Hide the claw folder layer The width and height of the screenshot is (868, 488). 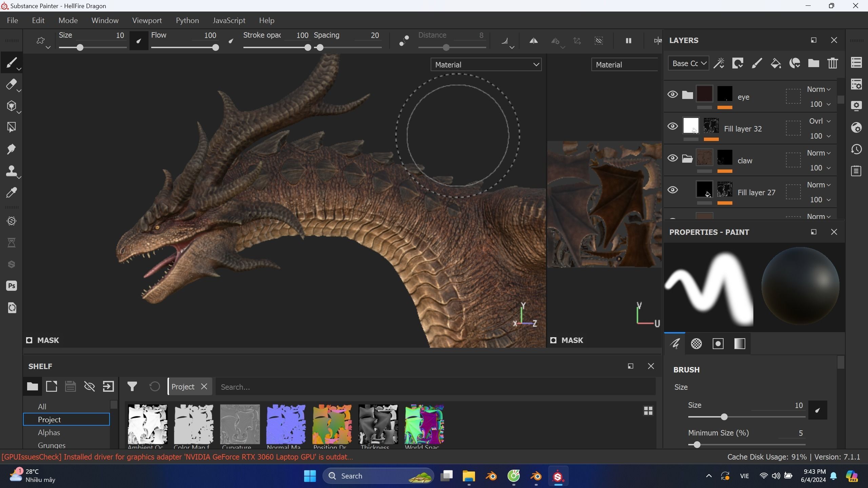[x=672, y=158]
